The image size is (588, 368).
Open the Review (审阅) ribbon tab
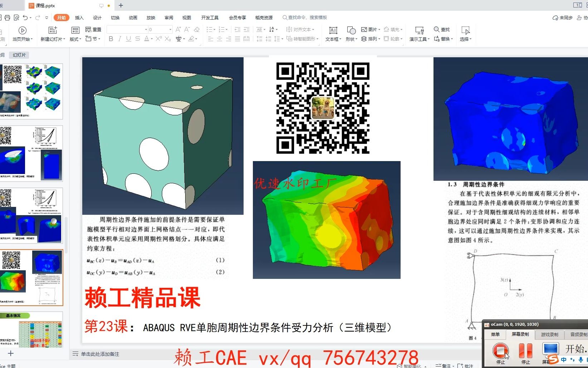[168, 18]
